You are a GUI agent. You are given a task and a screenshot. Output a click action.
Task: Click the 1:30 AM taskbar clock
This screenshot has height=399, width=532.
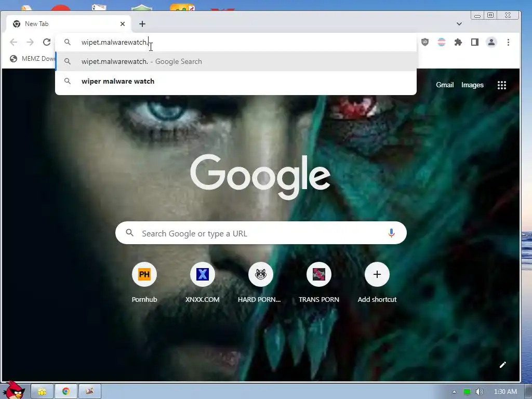(505, 392)
